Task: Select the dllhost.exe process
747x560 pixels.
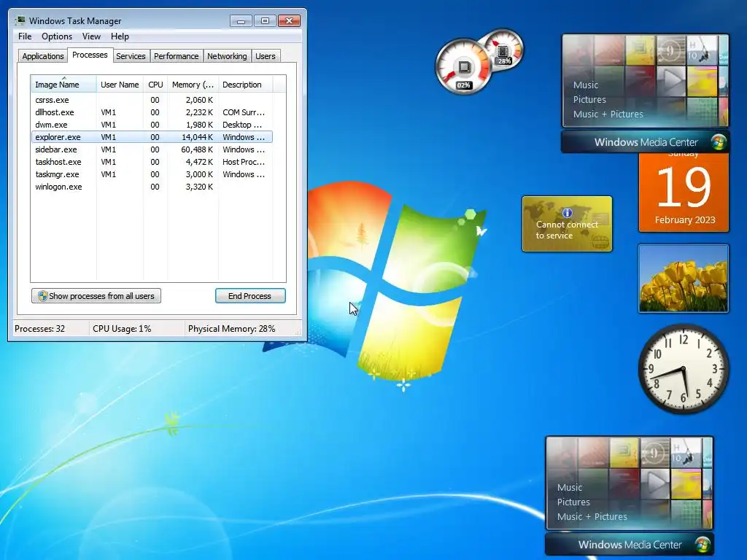Action: [x=152, y=112]
